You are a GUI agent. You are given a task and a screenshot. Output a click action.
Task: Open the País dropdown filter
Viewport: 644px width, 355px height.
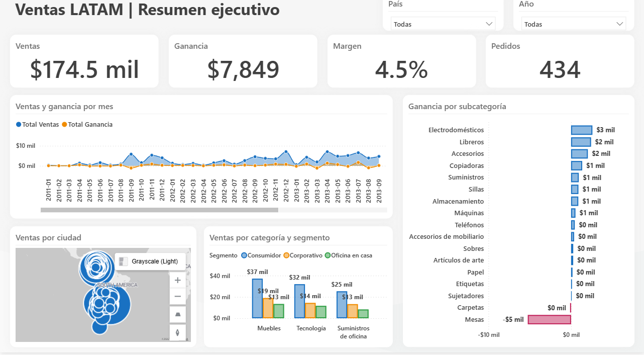click(443, 24)
